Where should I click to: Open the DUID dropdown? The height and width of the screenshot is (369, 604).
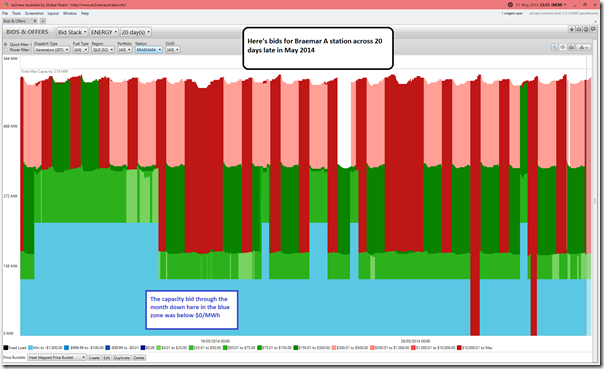(x=173, y=50)
